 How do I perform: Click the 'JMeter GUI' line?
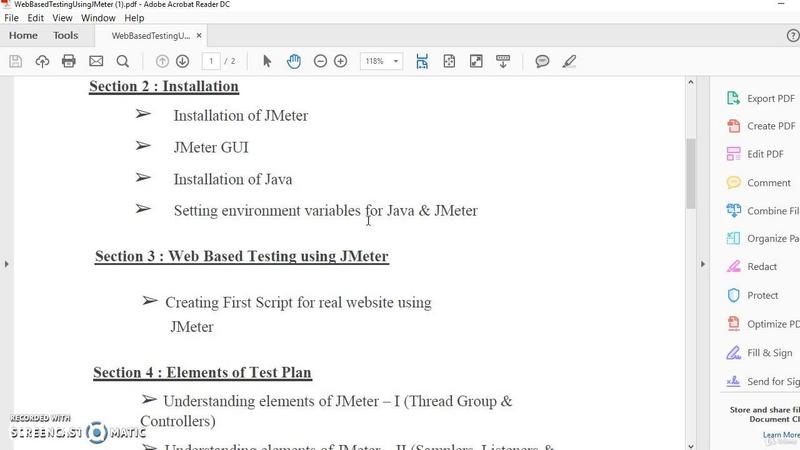click(211, 147)
